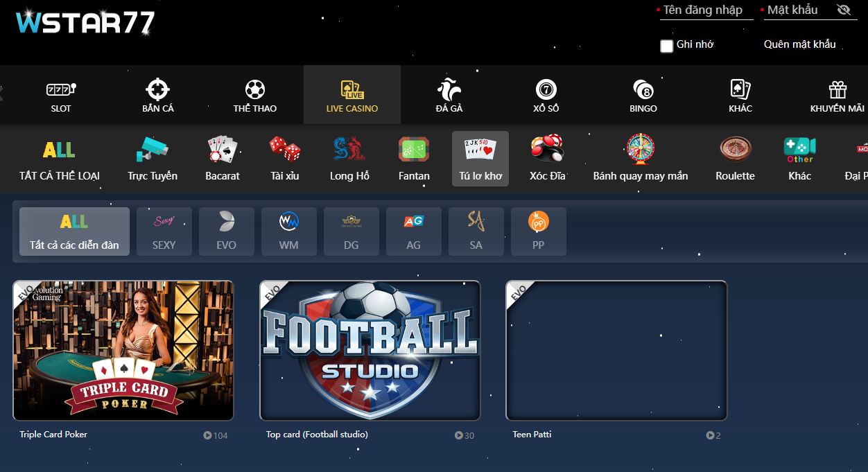Click Teen Patti's player count 2
Screen dimensions: 868x472
(713, 435)
